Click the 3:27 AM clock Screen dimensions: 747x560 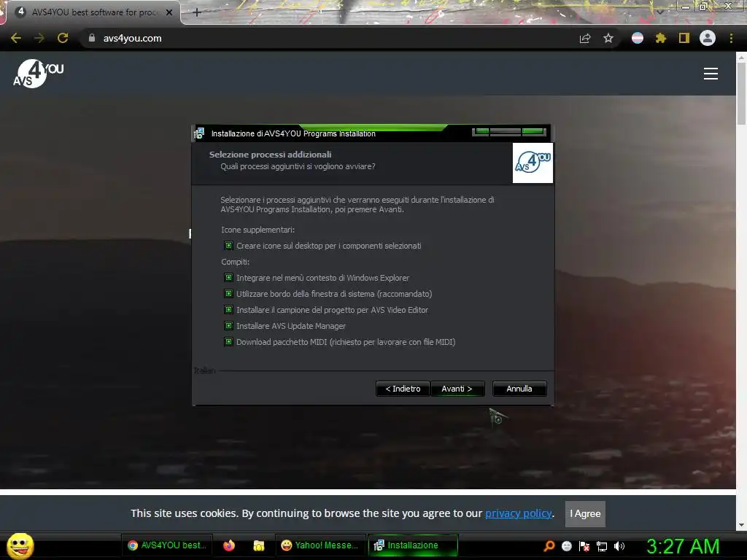tap(683, 546)
